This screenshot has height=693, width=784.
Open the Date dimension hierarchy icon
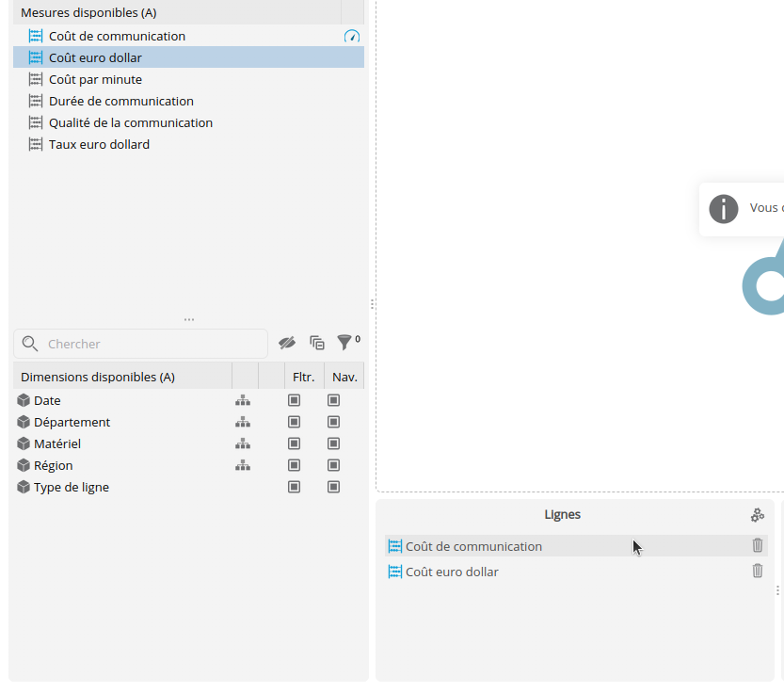point(243,400)
